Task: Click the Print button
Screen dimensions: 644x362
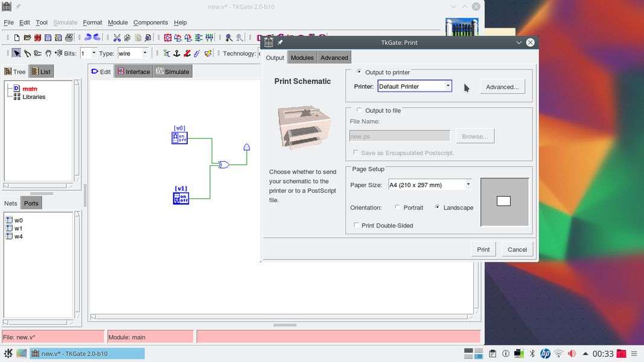Action: [483, 249]
